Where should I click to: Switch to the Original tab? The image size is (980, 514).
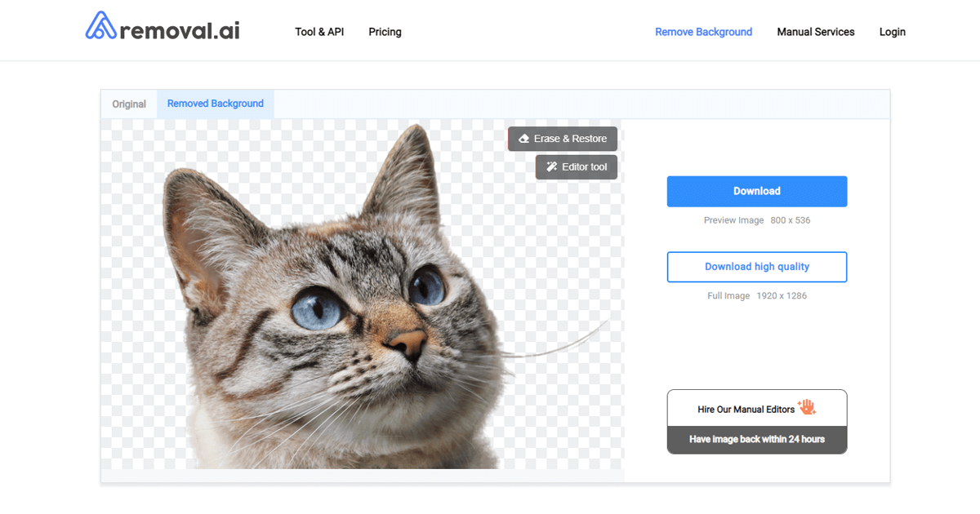click(x=129, y=104)
